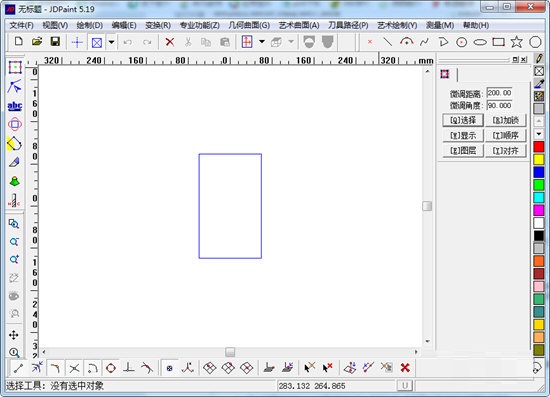Image resolution: width=550 pixels, height=397 pixels.
Task: Open the 文件(F) menu
Action: pyautogui.click(x=21, y=25)
